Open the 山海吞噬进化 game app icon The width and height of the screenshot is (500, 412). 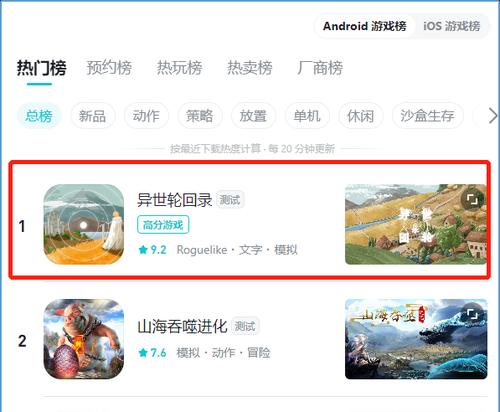(x=84, y=339)
